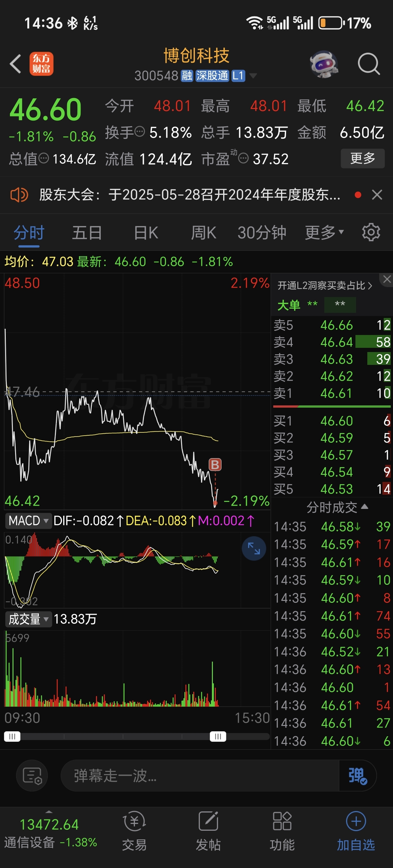
Task: Open the robot assistant avatar
Action: pyautogui.click(x=324, y=64)
